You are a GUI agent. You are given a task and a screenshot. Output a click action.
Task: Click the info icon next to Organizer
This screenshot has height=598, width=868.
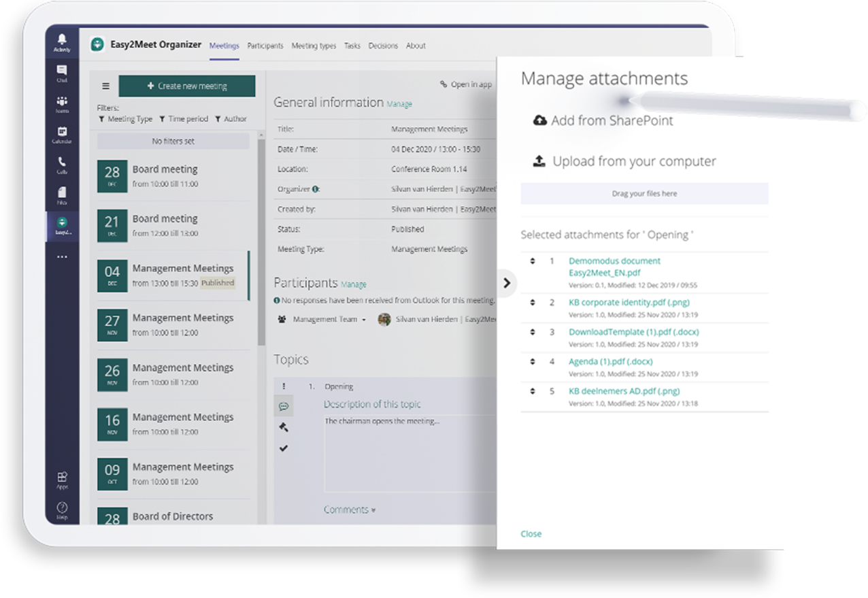click(x=316, y=189)
